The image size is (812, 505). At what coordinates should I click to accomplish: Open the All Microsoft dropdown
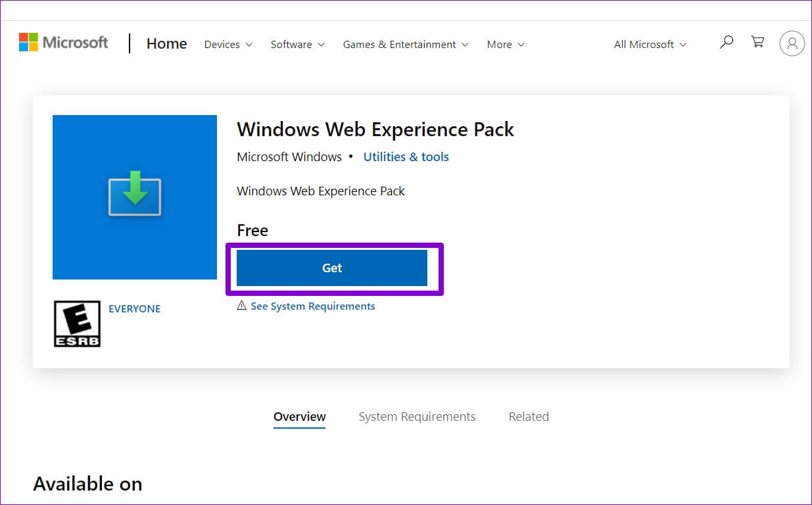[650, 45]
